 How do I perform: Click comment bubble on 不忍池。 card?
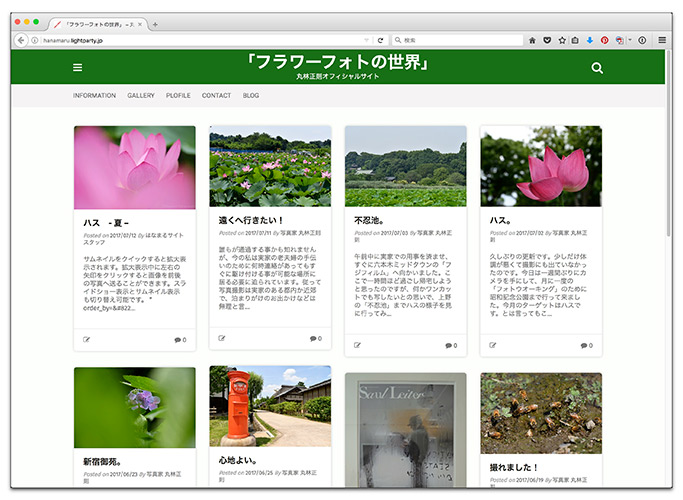click(x=451, y=345)
